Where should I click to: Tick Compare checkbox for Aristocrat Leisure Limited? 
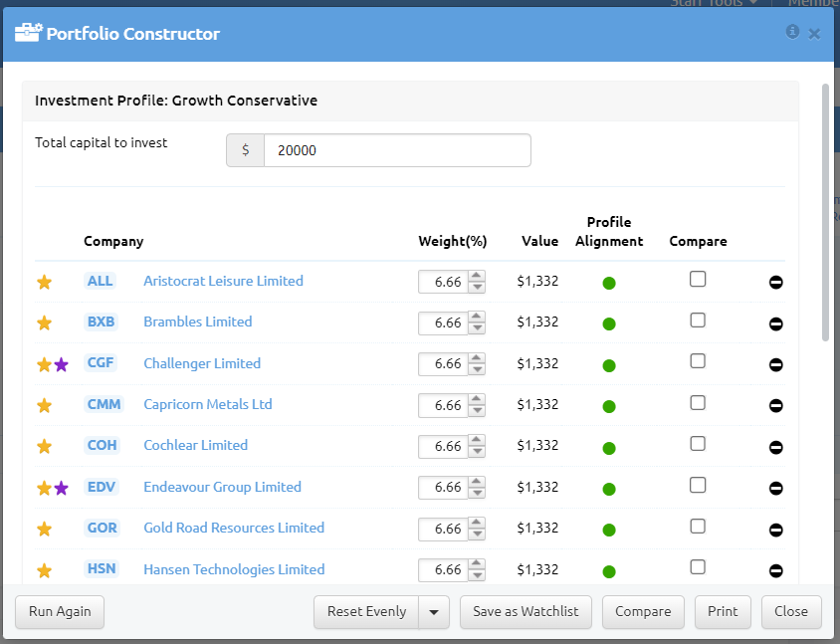698,279
